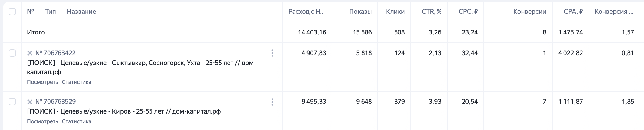This screenshot has height=130, width=644.
Task: Click the search campaign icon beside № 706763422
Action: pyautogui.click(x=30, y=53)
